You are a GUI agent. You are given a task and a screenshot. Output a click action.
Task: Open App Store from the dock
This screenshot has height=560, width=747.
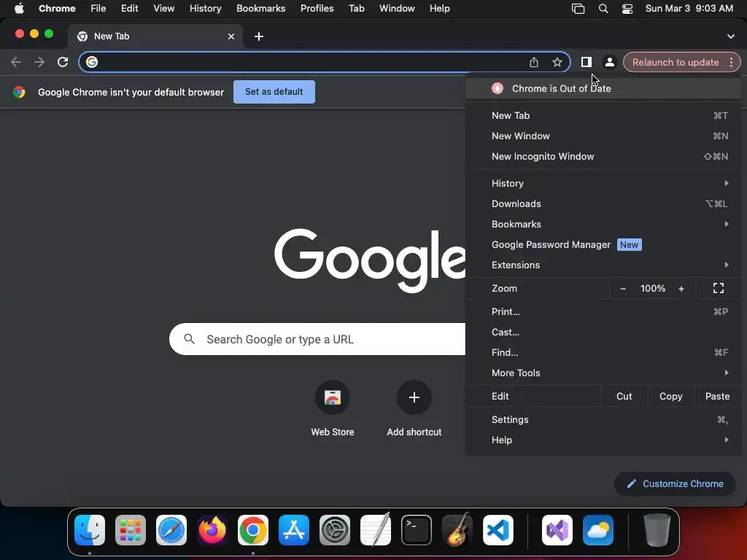coord(294,530)
